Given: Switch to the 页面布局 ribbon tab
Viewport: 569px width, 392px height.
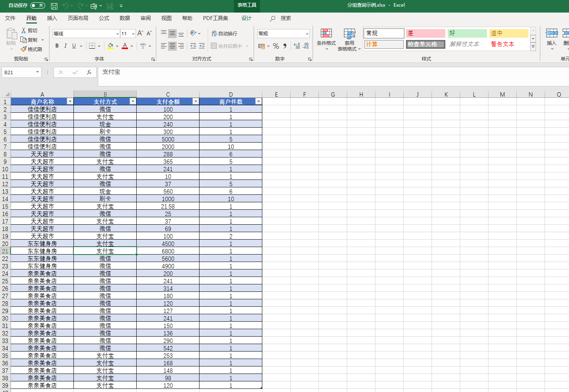Looking at the screenshot, I should coord(78,18).
